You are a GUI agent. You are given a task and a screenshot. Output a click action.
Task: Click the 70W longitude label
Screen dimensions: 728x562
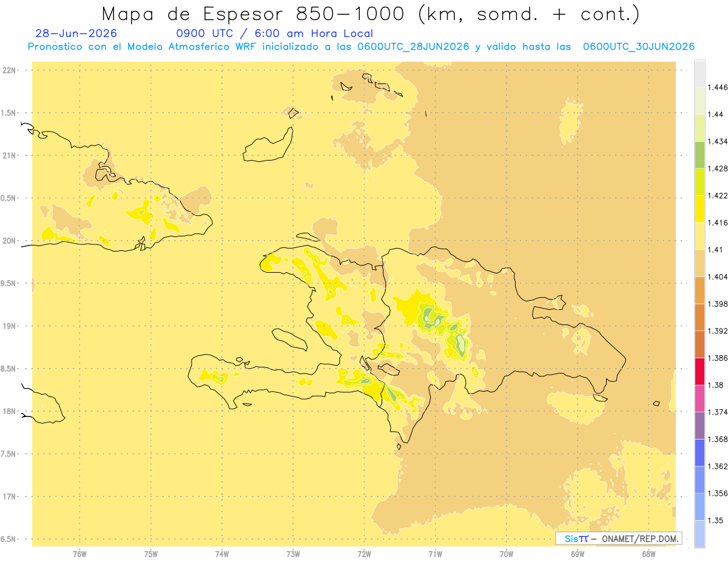pos(507,554)
